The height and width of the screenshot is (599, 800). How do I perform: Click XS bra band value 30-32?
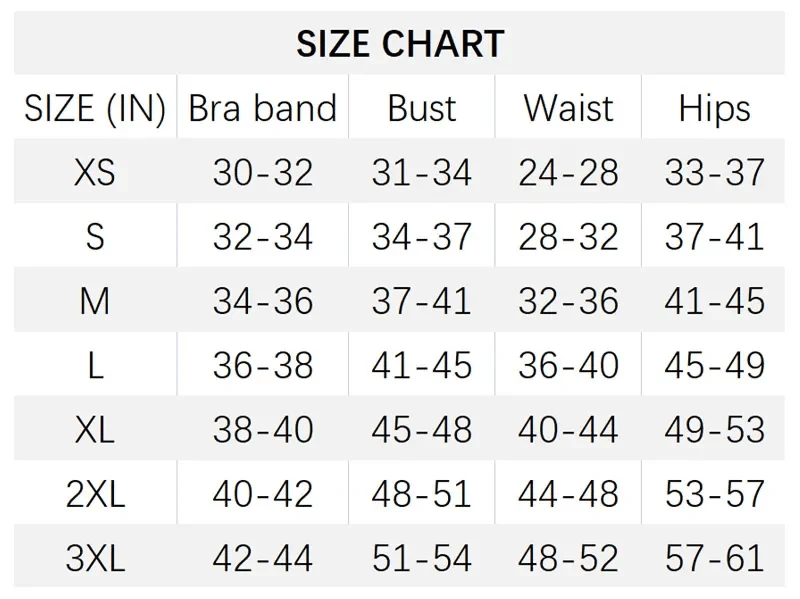(x=263, y=173)
